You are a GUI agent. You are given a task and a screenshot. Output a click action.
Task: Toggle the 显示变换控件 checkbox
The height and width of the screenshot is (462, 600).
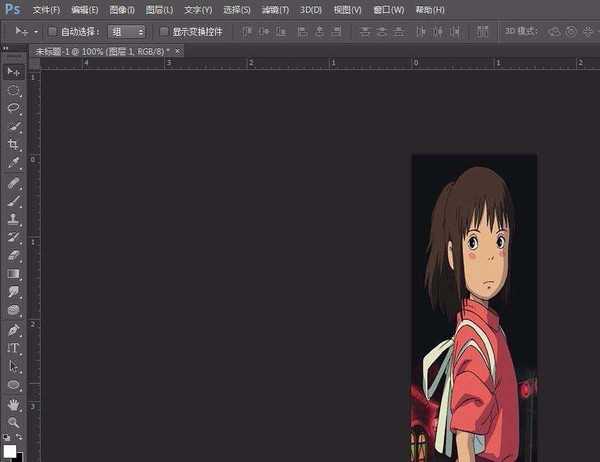pos(165,31)
